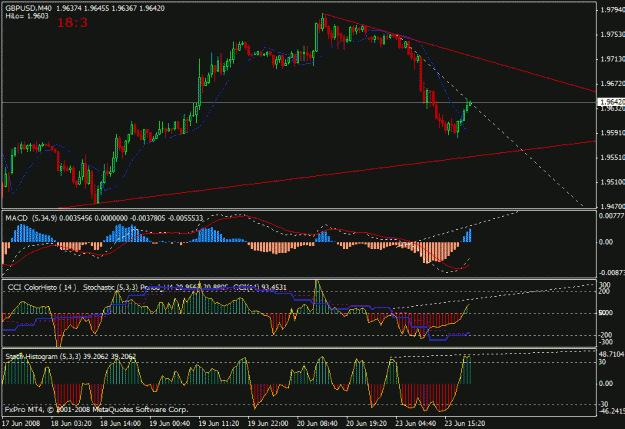The image size is (625, 429).
Task: Click the 1.9753 price axis value
Action: click(612, 35)
